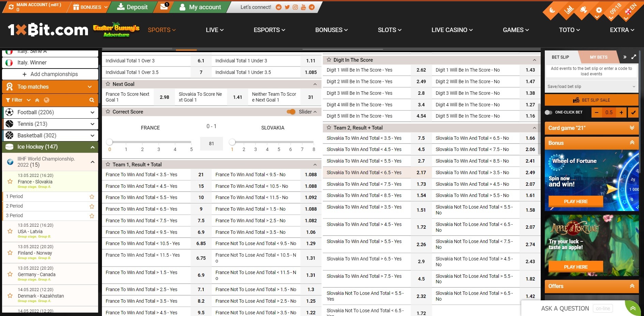The width and height of the screenshot is (644, 316).
Task: Click the search icon in the Filter bar
Action: (x=91, y=100)
